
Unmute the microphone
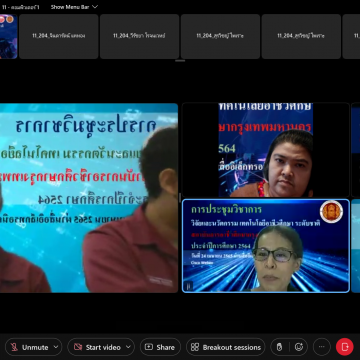tap(29, 347)
